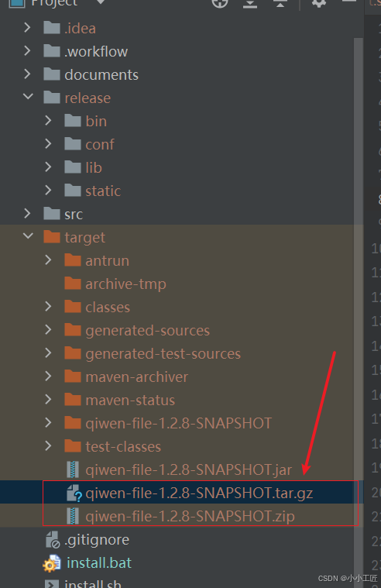This screenshot has height=588, width=381.
Task: Expand the .idea folder
Action: (27, 27)
